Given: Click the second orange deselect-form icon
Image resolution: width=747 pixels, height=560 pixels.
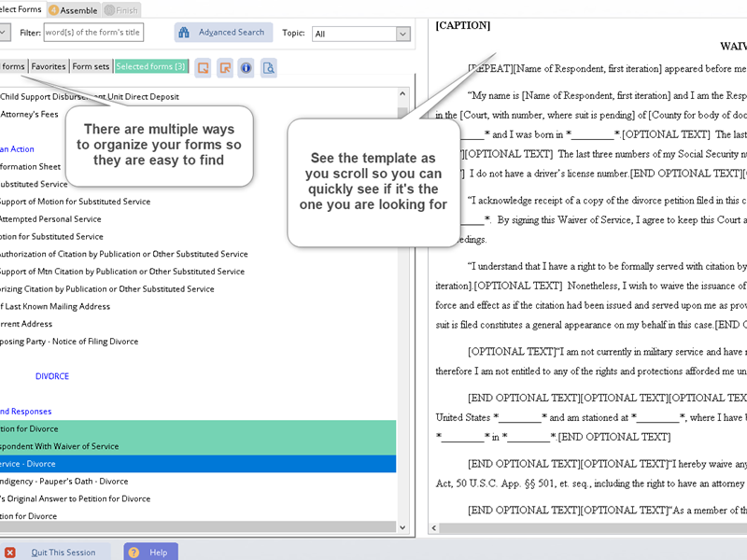Looking at the screenshot, I should (225, 67).
